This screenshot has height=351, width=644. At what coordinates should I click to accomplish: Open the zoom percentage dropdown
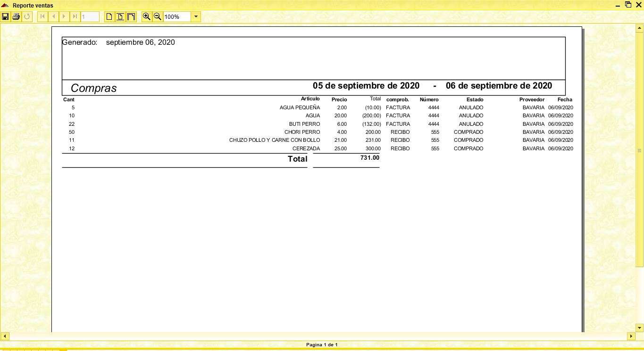point(196,16)
